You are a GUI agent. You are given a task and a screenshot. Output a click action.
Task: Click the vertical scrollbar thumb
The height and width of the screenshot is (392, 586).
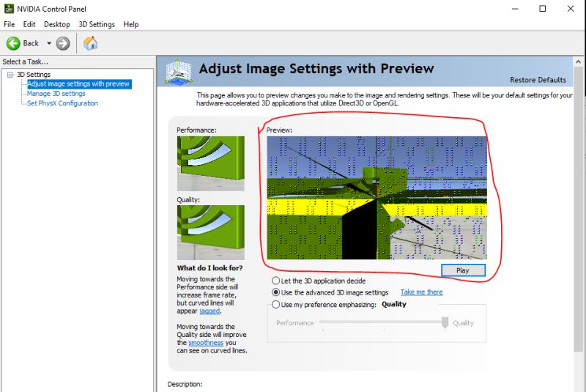coord(578,210)
